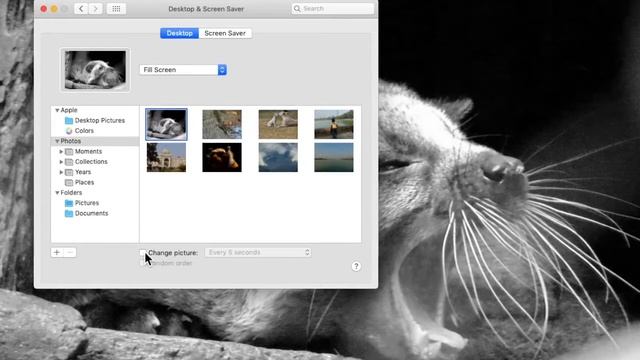
Task: Choose the calm lake horizon thumbnail
Action: 334,157
